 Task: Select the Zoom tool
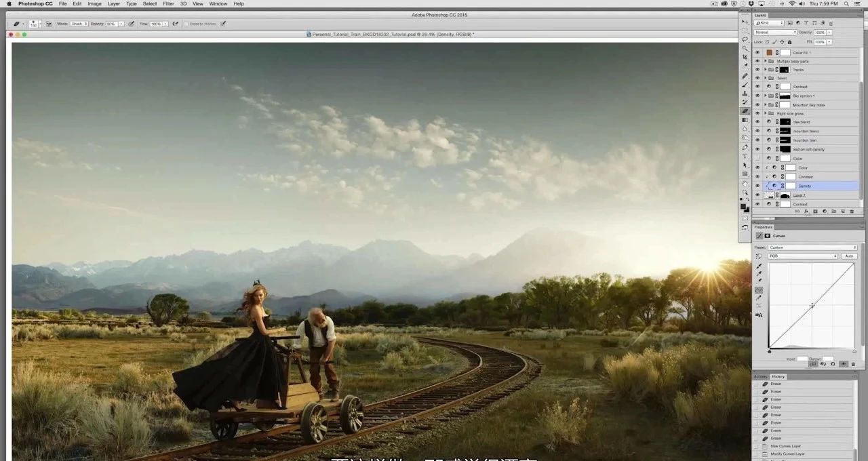[x=746, y=192]
